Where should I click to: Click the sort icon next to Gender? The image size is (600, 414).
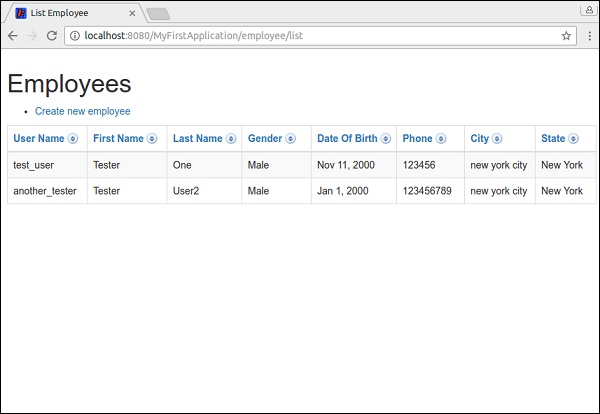point(290,139)
